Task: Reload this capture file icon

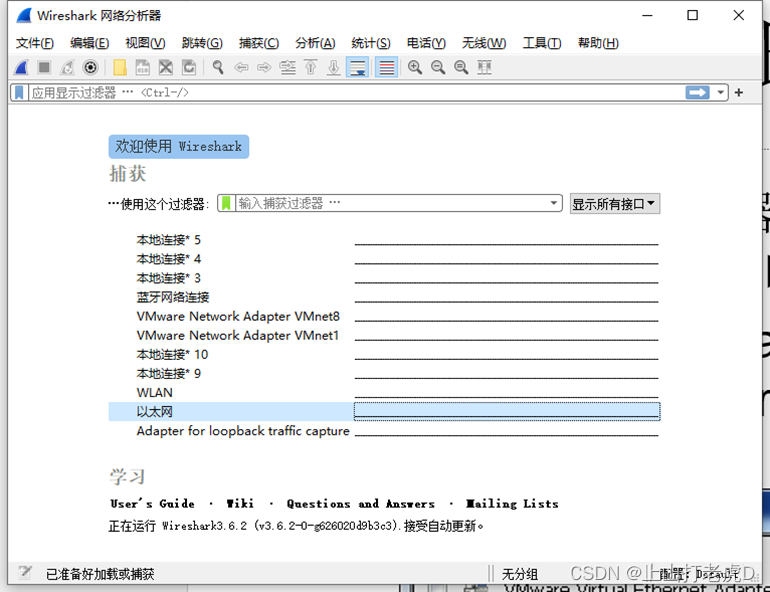Action: click(189, 67)
